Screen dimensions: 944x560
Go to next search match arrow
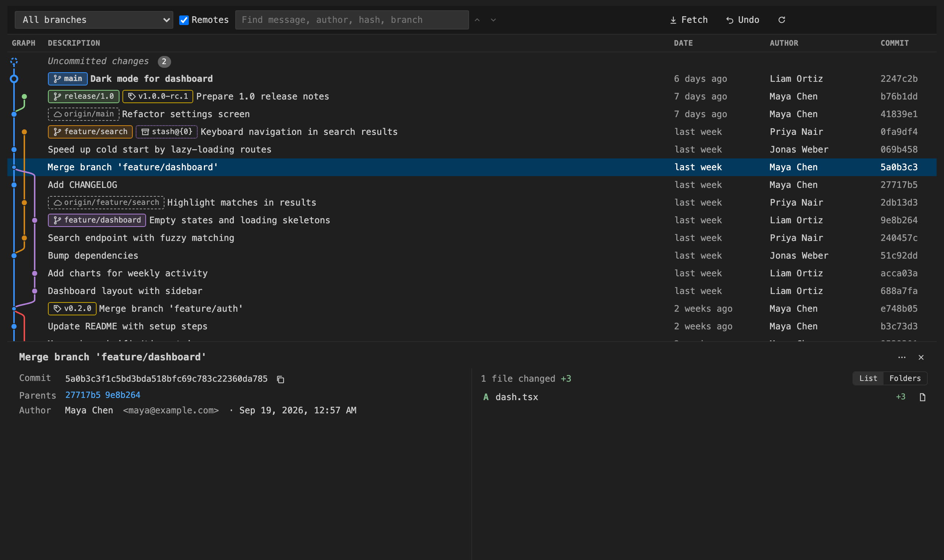pyautogui.click(x=493, y=20)
